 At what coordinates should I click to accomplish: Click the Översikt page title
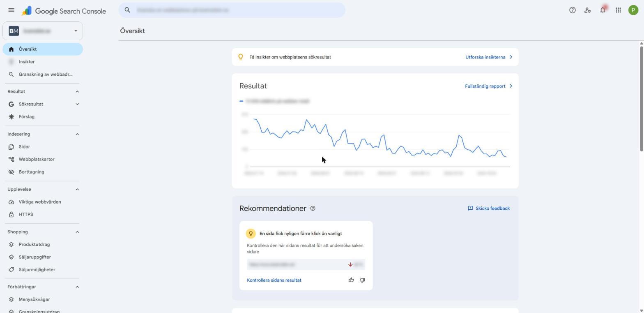[x=132, y=31]
